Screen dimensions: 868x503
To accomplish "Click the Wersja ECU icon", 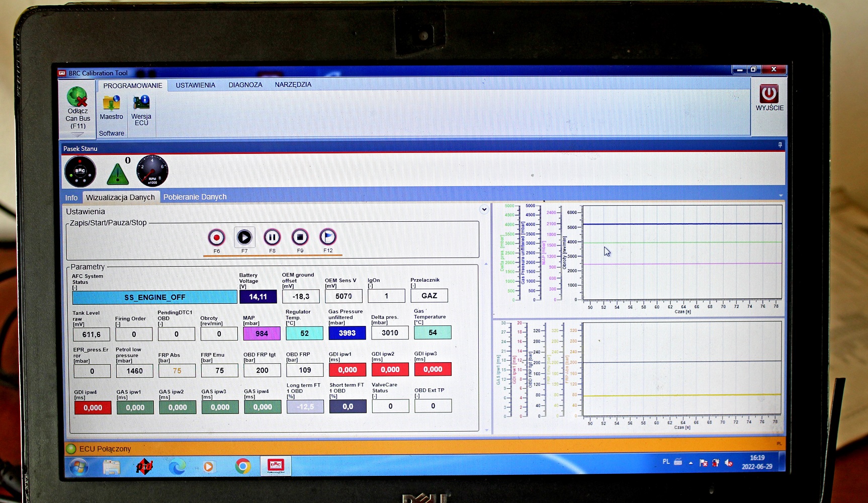I will 141,103.
